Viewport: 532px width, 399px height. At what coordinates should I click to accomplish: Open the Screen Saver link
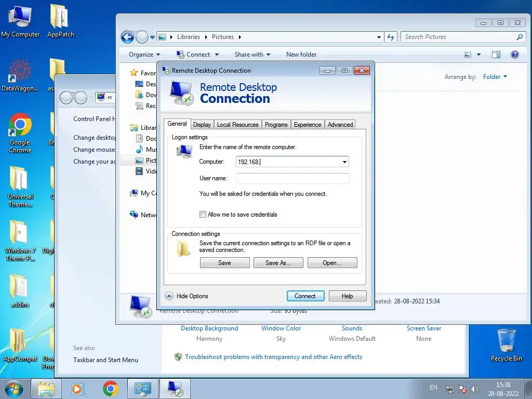point(424,328)
